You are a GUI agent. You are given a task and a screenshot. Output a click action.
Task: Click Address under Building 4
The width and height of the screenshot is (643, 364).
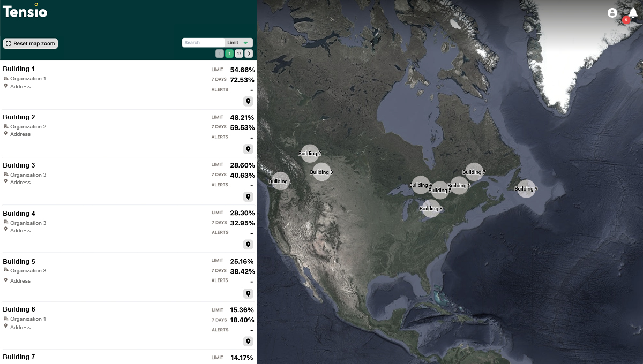(20, 231)
